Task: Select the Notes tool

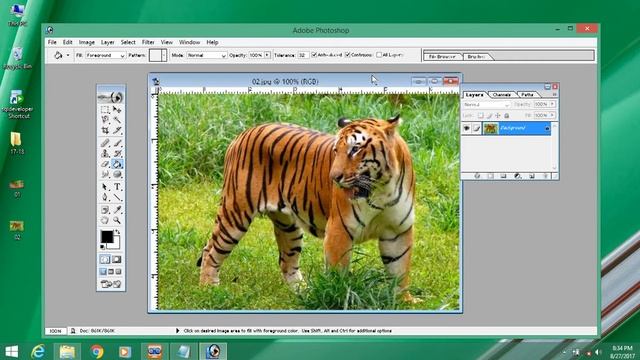Action: 105,210
